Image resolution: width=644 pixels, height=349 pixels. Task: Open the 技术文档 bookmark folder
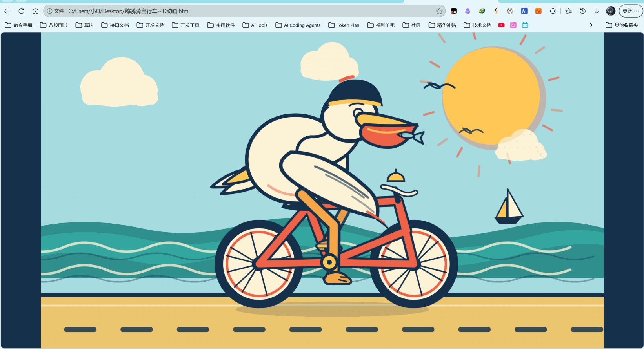[478, 25]
